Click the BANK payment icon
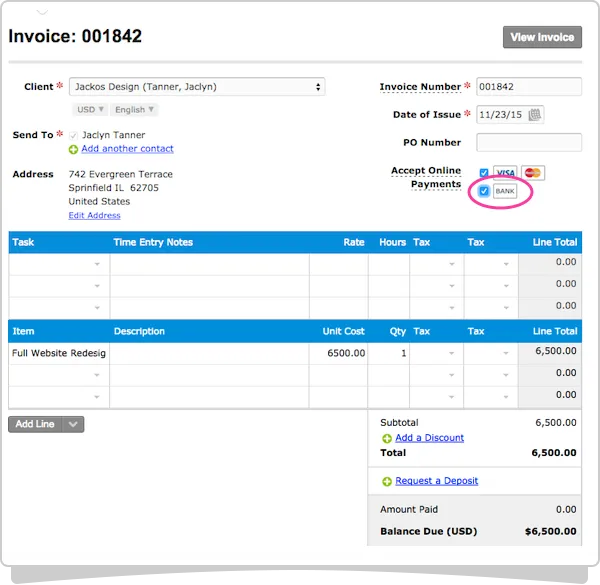Viewport: 600px width, 585px height. pos(505,191)
